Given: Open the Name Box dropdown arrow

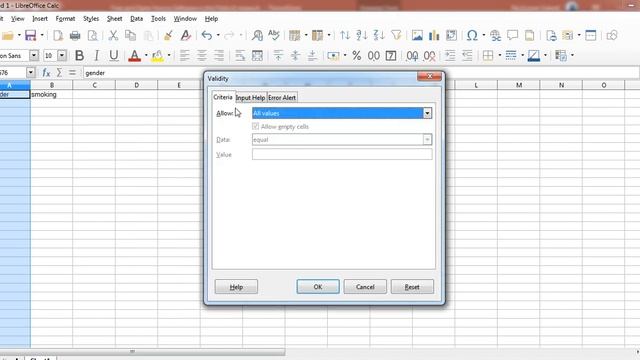Looking at the screenshot, I should coord(31,73).
